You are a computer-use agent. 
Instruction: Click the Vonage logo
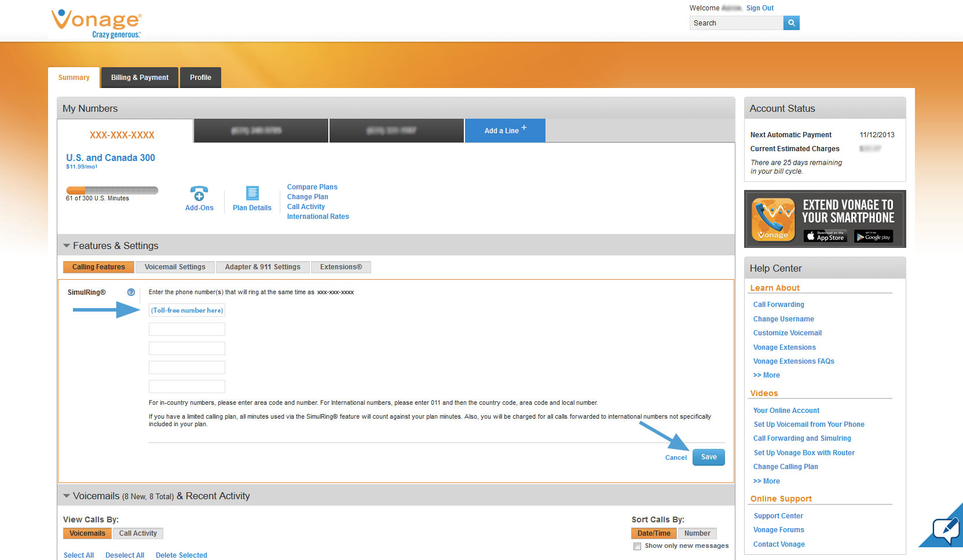[96, 24]
